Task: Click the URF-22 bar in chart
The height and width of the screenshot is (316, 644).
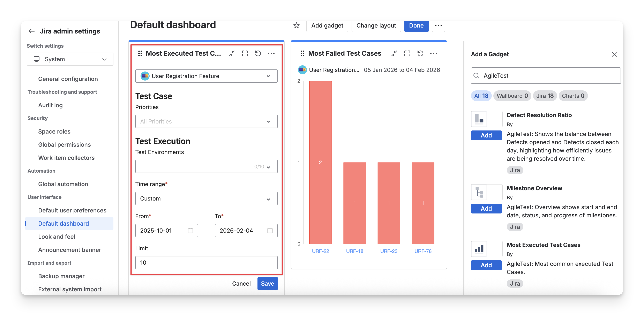Action: coord(320,163)
